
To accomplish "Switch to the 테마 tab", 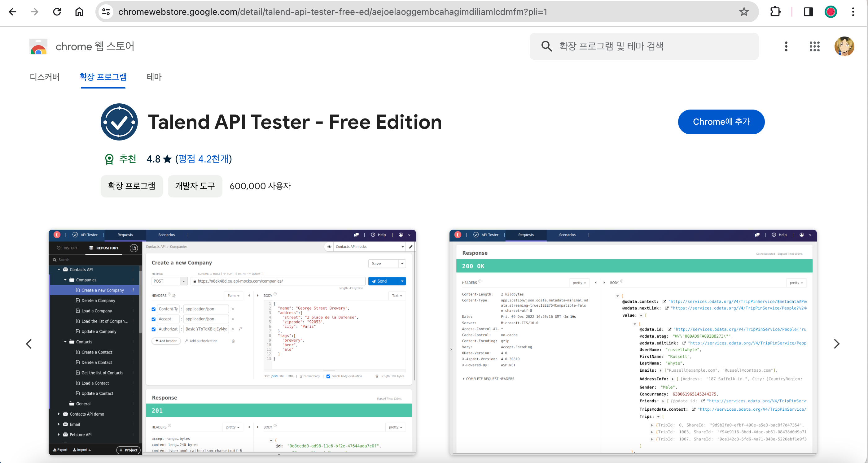I will (x=154, y=77).
